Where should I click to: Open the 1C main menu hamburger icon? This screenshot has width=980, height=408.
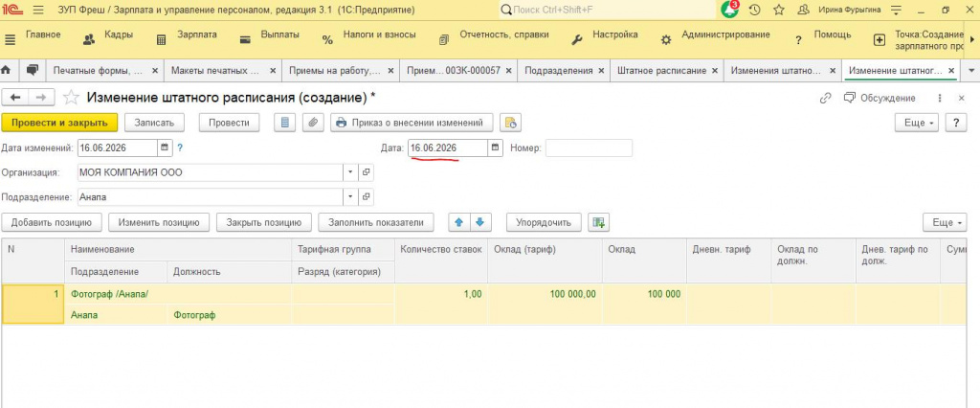click(37, 10)
